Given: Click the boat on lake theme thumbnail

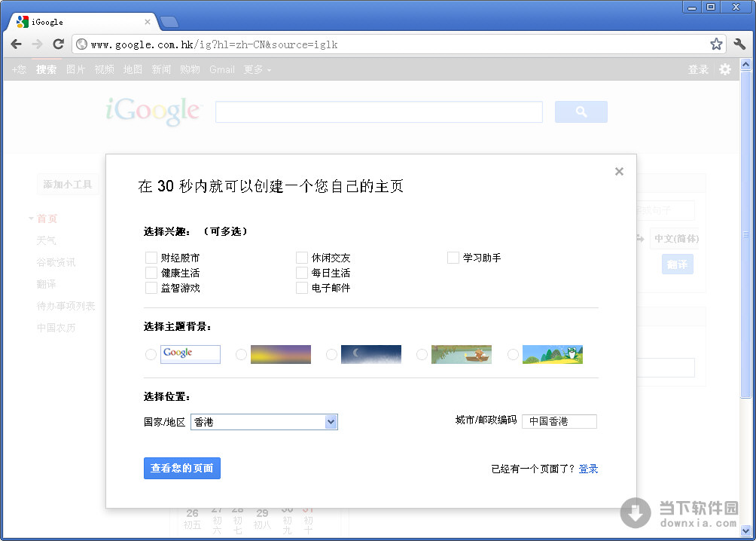Looking at the screenshot, I should (x=462, y=354).
